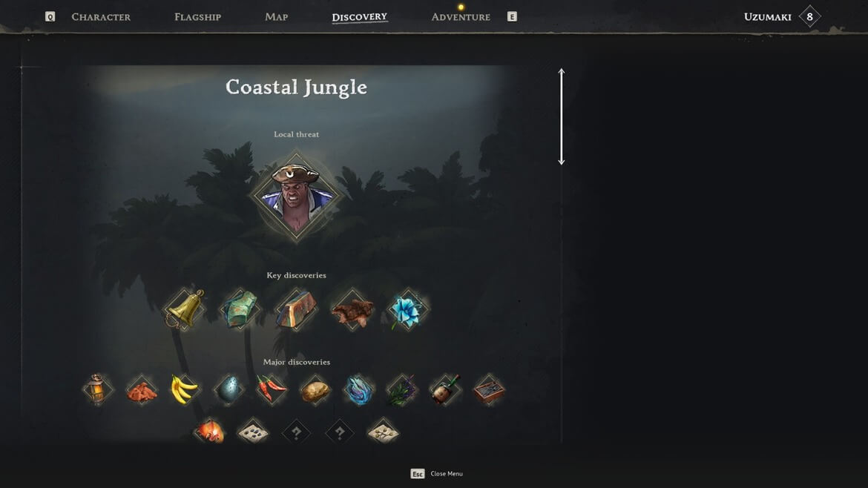The width and height of the screenshot is (868, 488).
Task: Switch to the Character tab
Action: (x=101, y=17)
